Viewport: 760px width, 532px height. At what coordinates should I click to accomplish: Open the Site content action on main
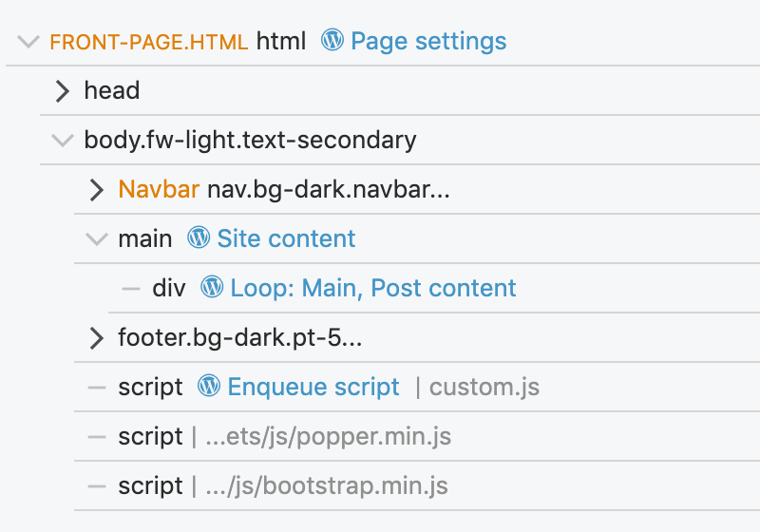click(286, 238)
